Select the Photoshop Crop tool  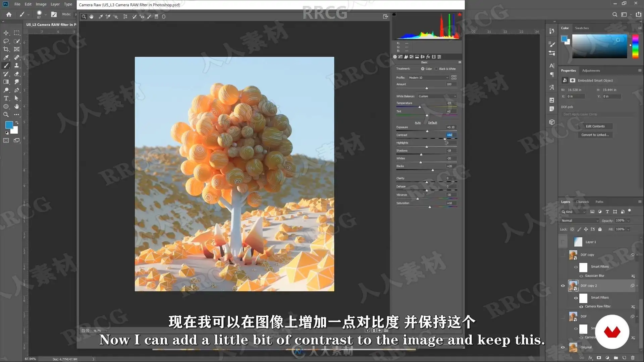click(x=6, y=49)
